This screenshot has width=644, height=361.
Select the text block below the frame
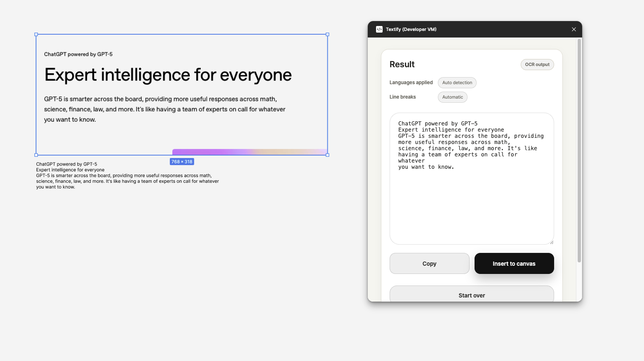(x=127, y=175)
